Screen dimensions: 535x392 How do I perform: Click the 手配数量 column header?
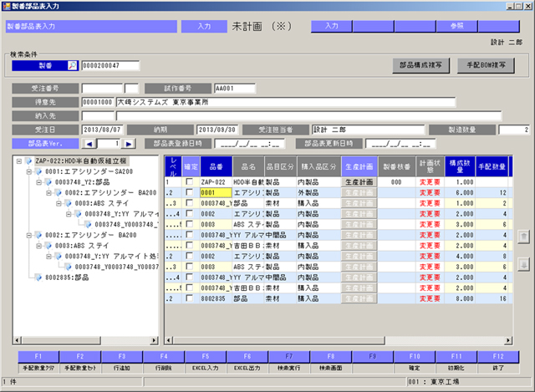pyautogui.click(x=492, y=166)
